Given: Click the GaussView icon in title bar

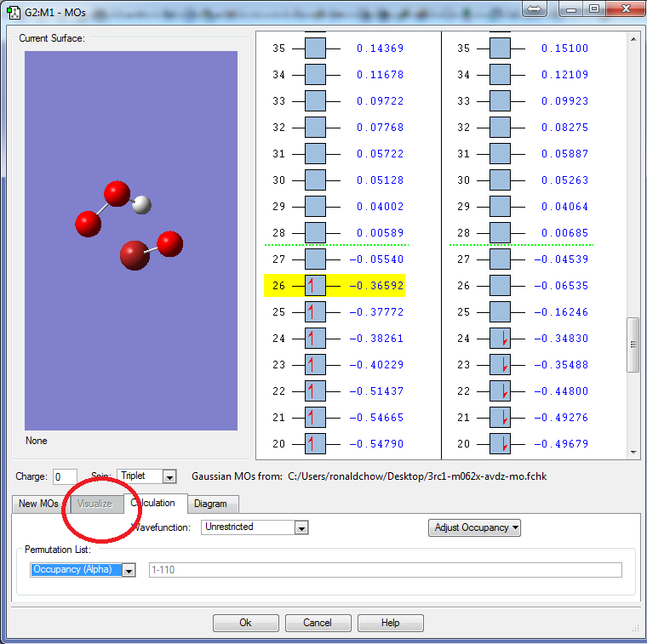Looking at the screenshot, I should (14, 13).
